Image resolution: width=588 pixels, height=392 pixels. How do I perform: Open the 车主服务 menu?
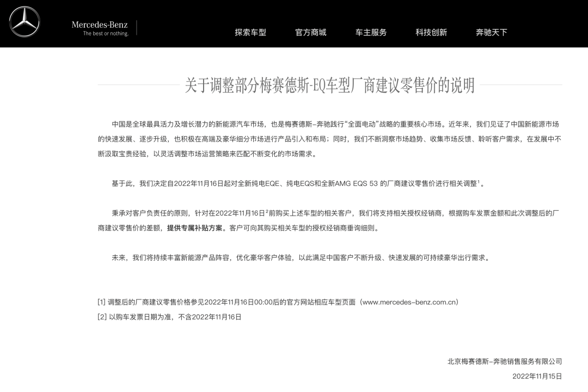(371, 32)
